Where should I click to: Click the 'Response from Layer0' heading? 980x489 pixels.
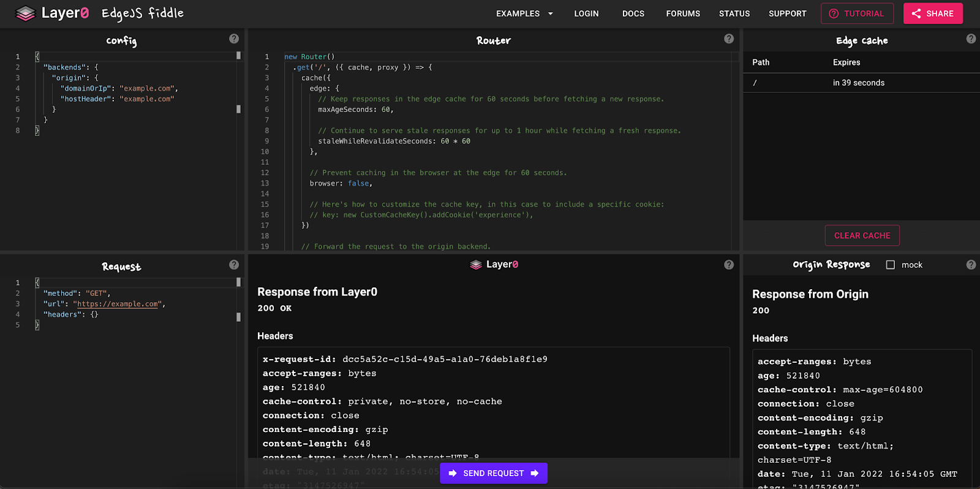(x=317, y=292)
